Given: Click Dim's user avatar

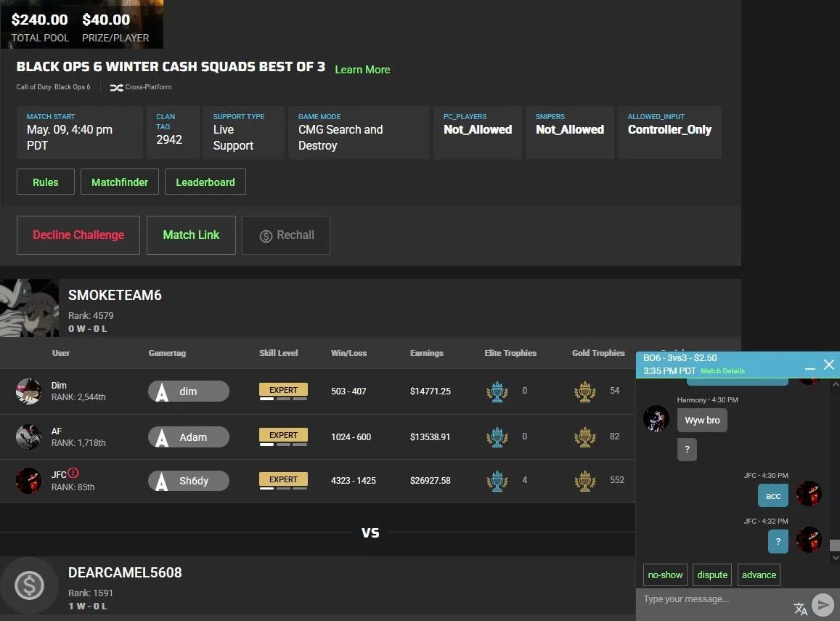Looking at the screenshot, I should 28,391.
